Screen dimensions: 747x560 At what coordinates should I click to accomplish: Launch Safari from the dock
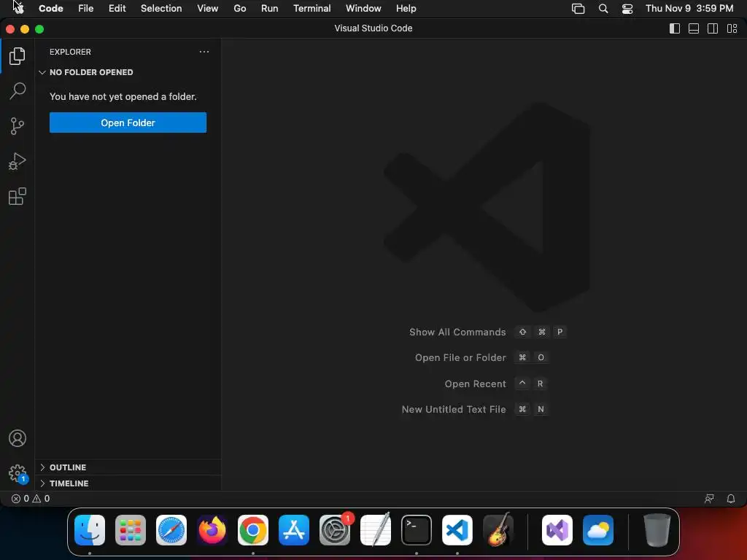[171, 530]
